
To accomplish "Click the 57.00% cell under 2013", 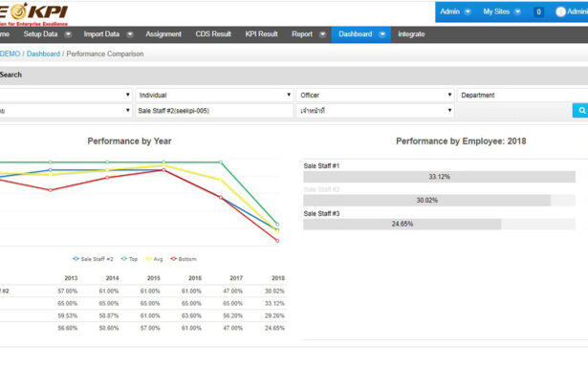I will [68, 291].
